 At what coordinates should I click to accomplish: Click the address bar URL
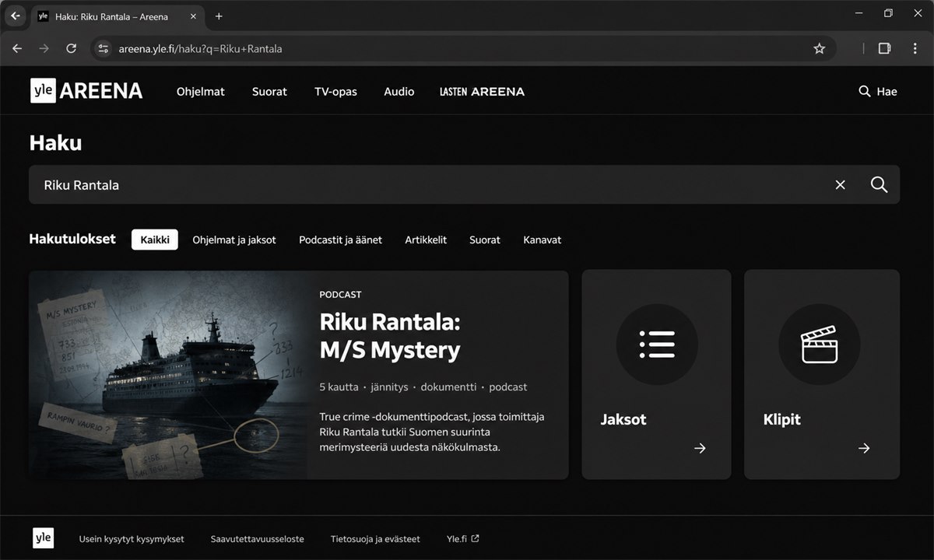click(200, 48)
